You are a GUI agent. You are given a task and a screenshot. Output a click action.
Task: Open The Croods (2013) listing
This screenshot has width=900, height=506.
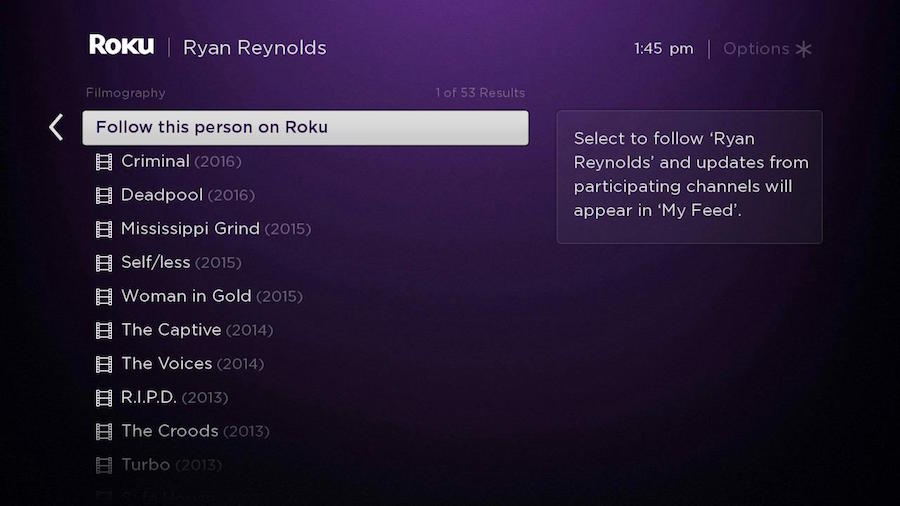195,431
